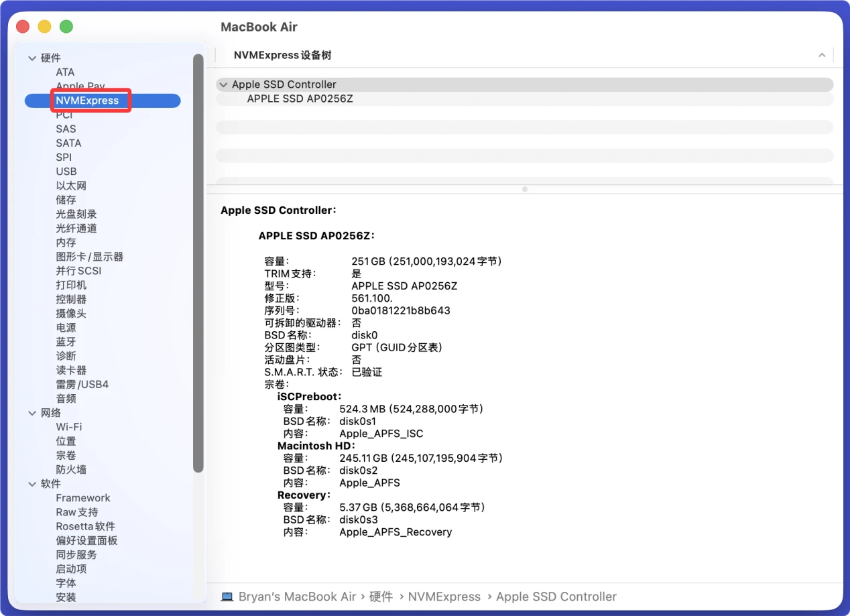Select 打印机 in the sidebar

click(x=71, y=285)
